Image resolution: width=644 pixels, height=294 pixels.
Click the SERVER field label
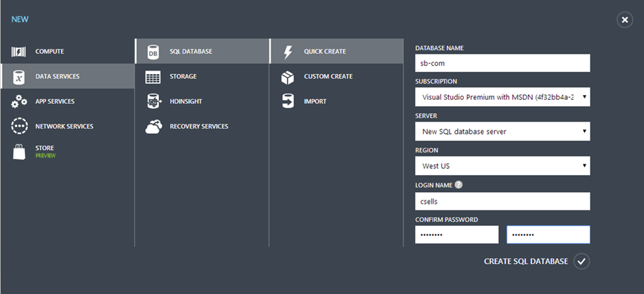[x=426, y=116]
